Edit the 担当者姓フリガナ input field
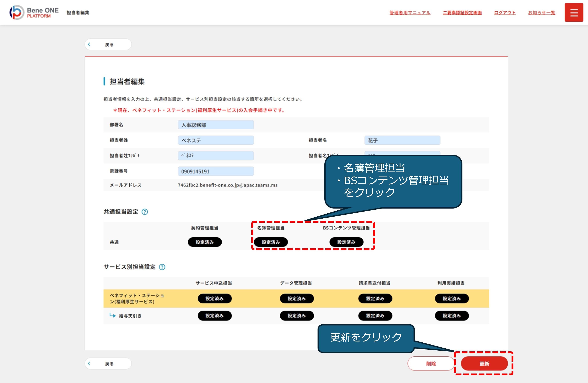 tap(216, 156)
